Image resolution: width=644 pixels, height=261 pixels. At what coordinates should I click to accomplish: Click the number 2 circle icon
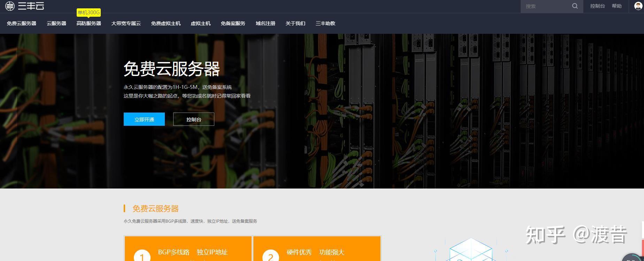[x=271, y=256]
